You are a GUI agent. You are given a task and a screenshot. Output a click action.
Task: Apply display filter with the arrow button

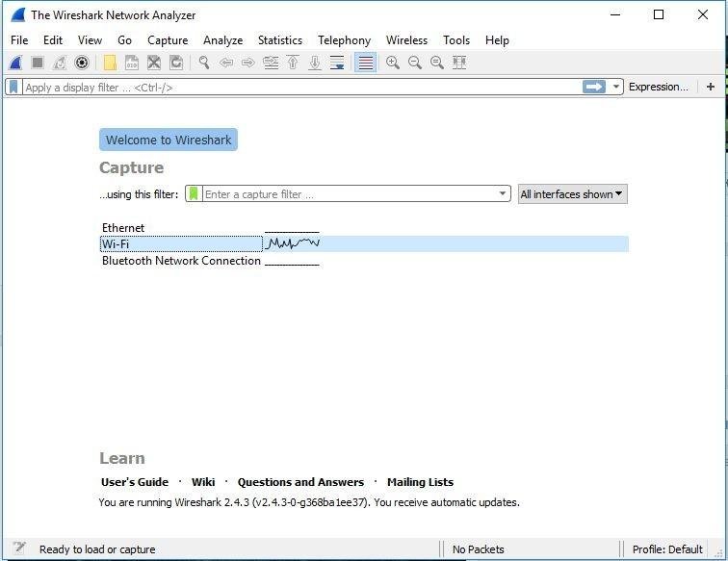click(594, 87)
